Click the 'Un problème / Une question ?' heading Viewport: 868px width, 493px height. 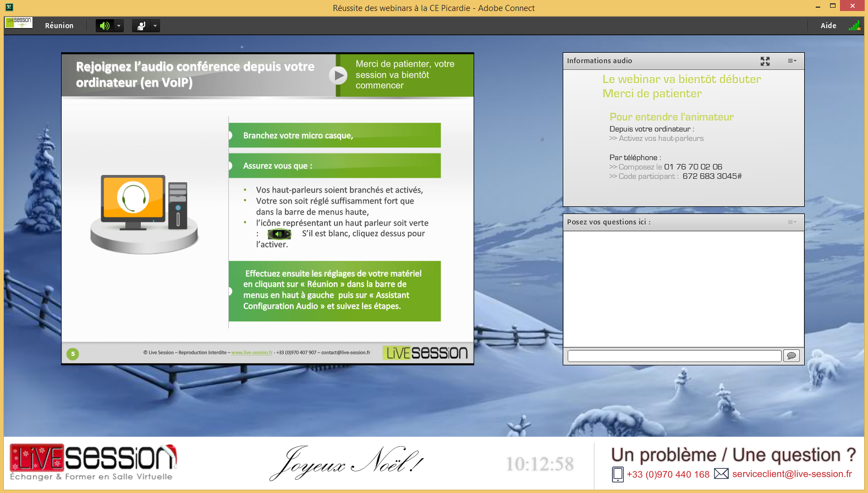pyautogui.click(x=733, y=455)
